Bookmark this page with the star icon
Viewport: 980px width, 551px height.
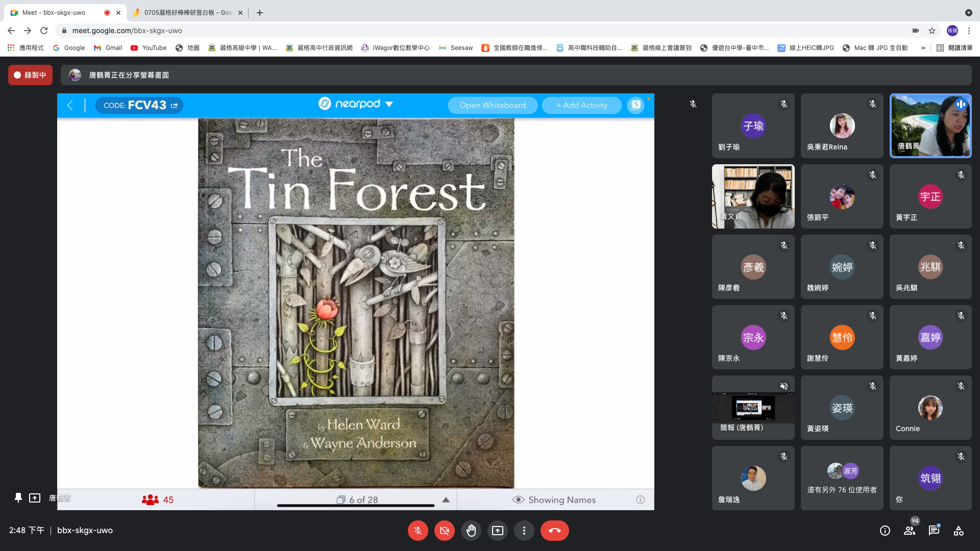932,31
